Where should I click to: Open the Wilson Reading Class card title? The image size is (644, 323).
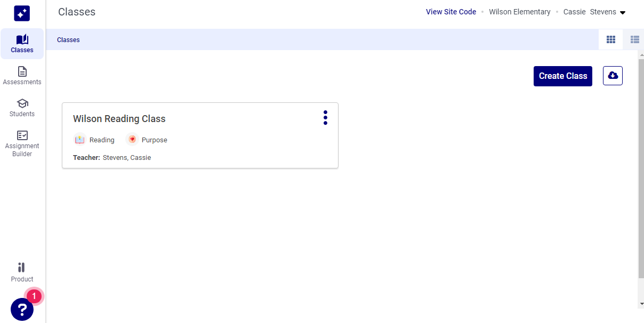pyautogui.click(x=119, y=119)
